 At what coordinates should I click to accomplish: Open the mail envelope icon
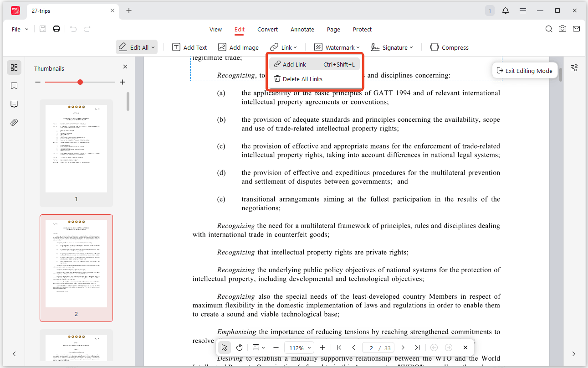576,29
